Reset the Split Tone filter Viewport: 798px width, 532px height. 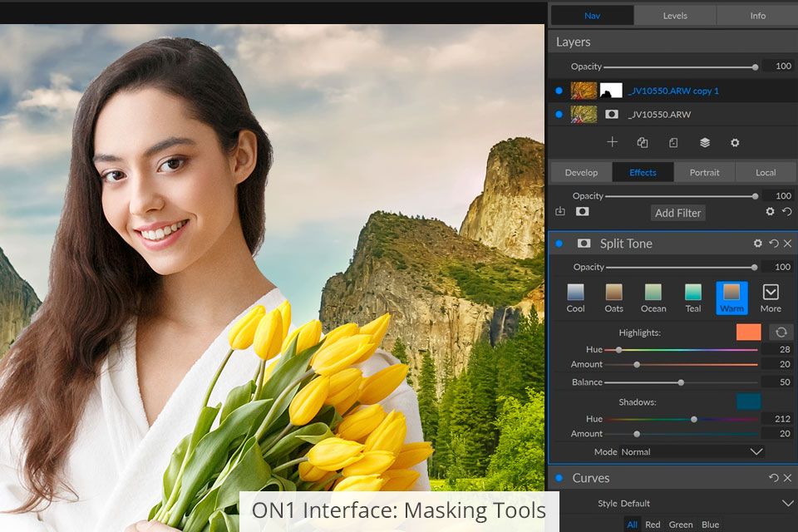coord(773,244)
